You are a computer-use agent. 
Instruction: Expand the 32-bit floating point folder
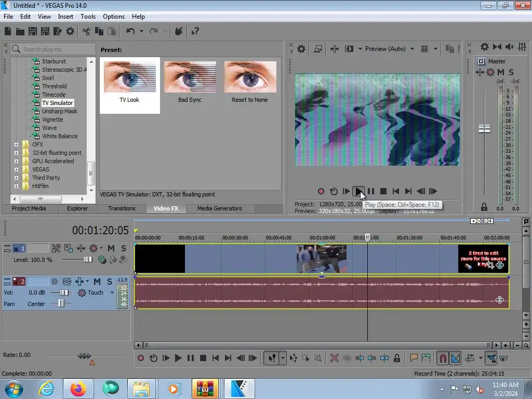(16, 153)
